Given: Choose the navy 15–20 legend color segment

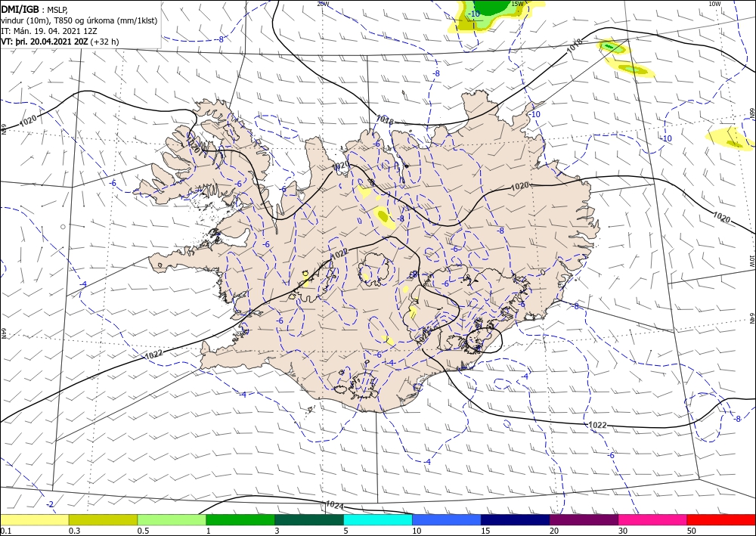Looking at the screenshot, I should coord(516,520).
